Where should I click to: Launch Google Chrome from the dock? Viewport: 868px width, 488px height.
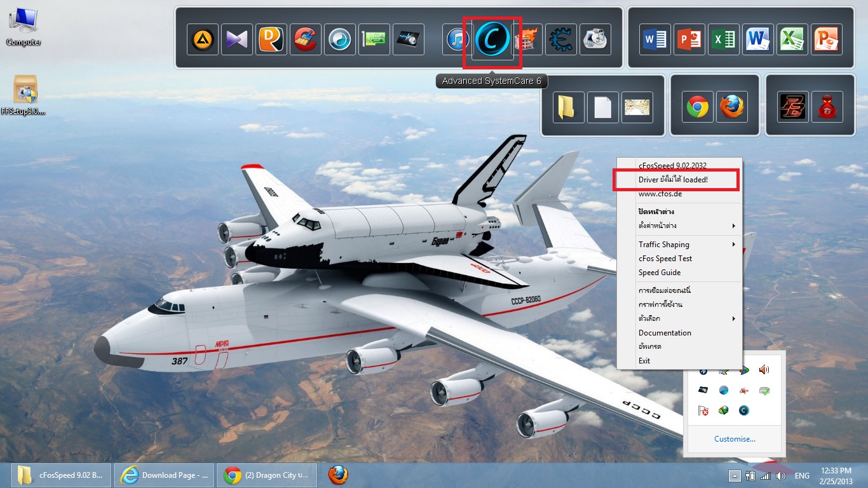tap(698, 107)
